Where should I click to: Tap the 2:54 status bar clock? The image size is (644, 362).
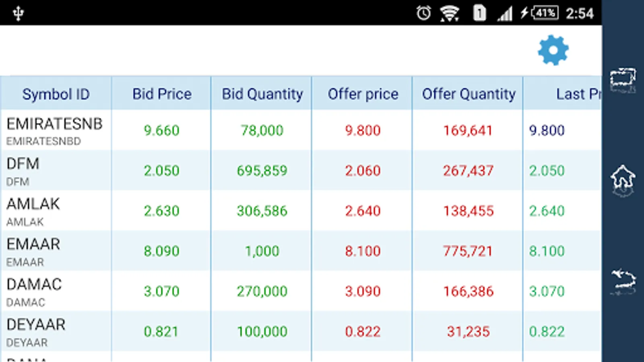tap(580, 14)
